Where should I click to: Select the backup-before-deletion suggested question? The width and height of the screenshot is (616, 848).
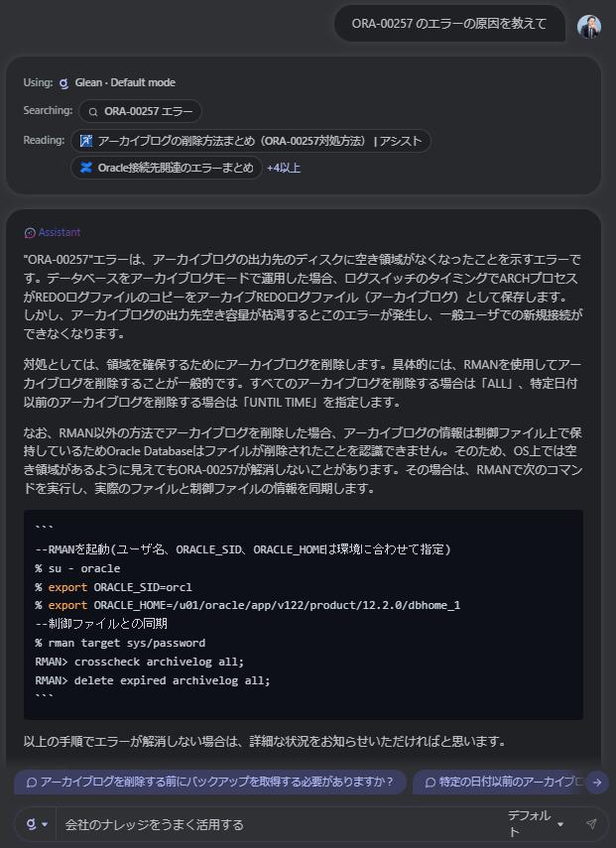point(210,783)
